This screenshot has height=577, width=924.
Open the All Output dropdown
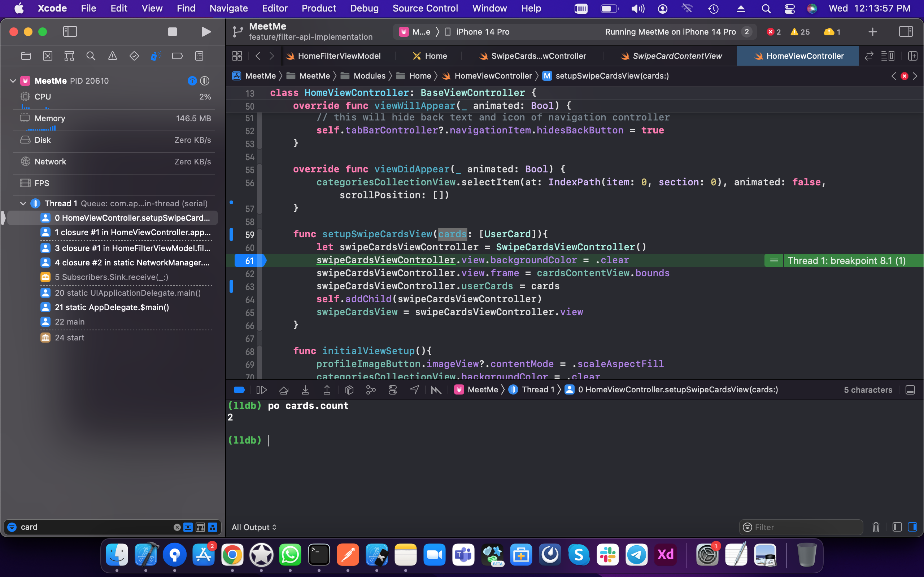coord(254,527)
